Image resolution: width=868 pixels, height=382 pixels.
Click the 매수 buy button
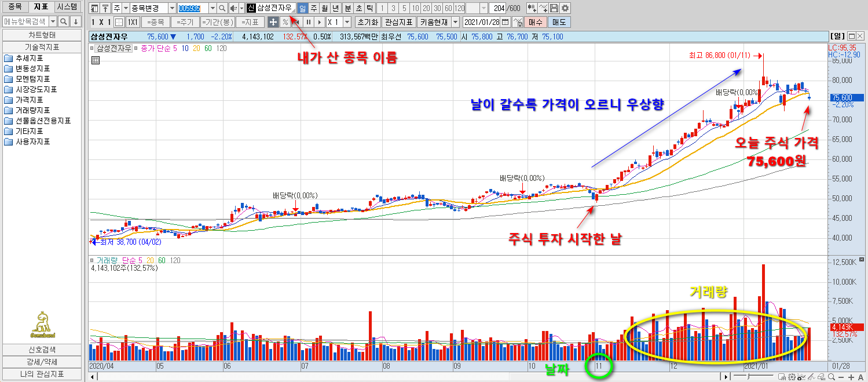coord(537,22)
